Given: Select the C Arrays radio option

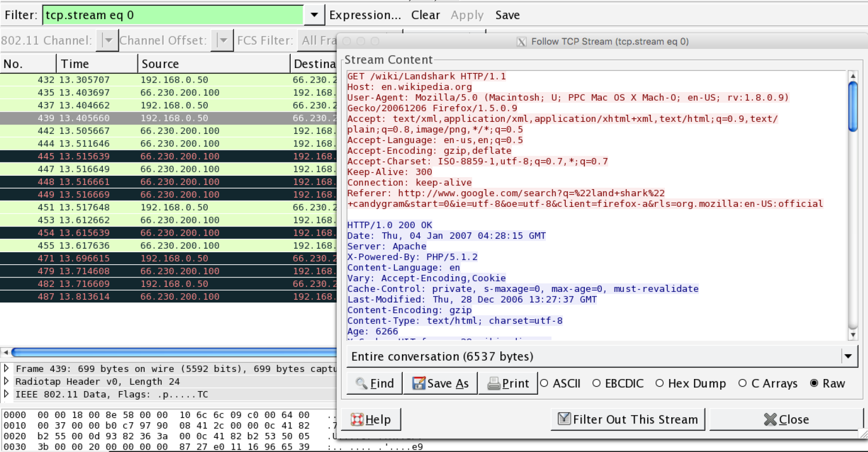Looking at the screenshot, I should click(742, 383).
